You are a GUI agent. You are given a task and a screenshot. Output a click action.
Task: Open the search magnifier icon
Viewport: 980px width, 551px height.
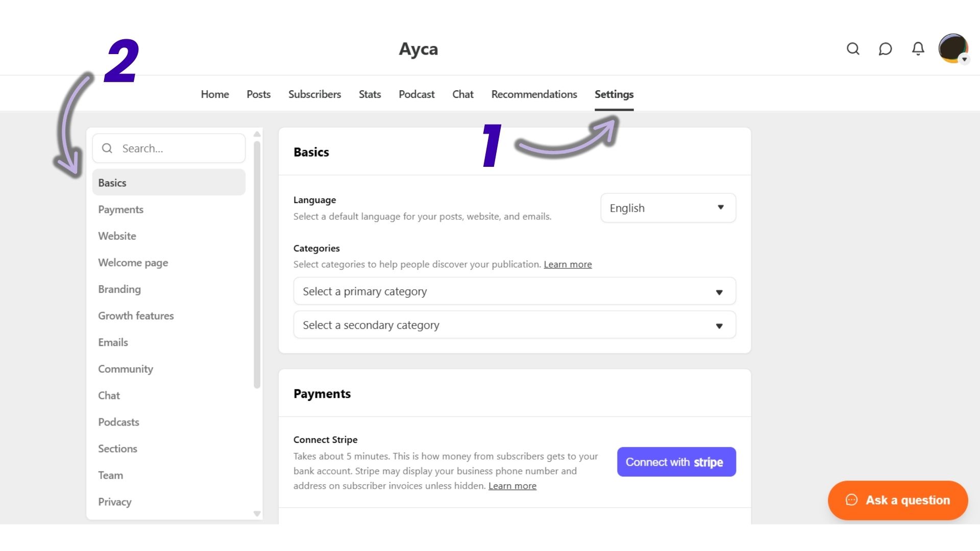pos(853,49)
